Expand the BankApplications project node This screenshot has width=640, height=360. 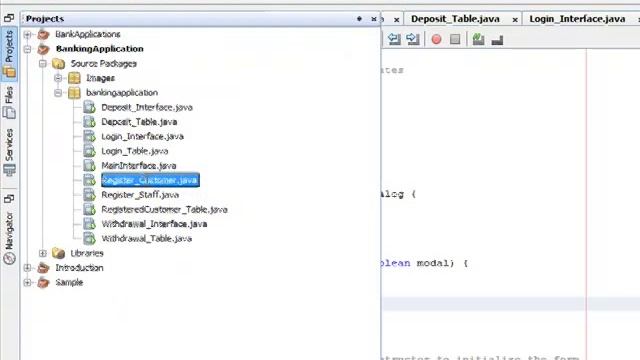27,34
